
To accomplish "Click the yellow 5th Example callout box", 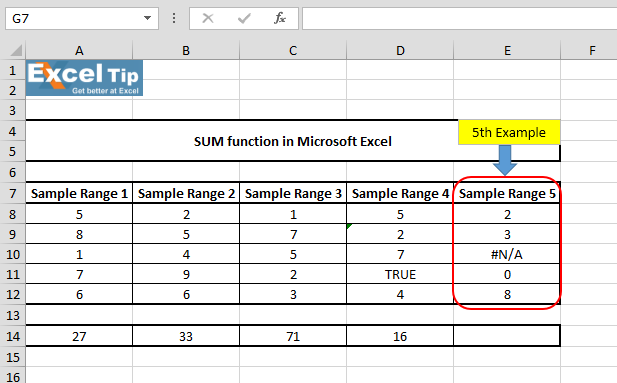I will point(509,132).
